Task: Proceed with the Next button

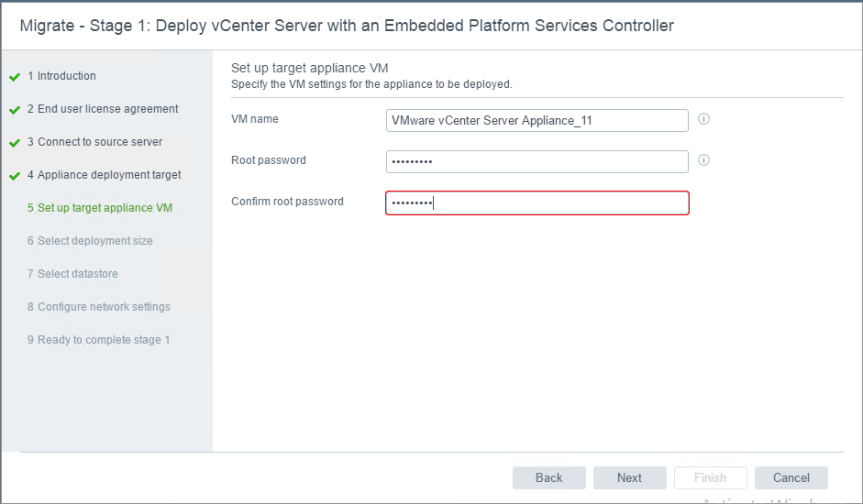Action: coord(630,477)
